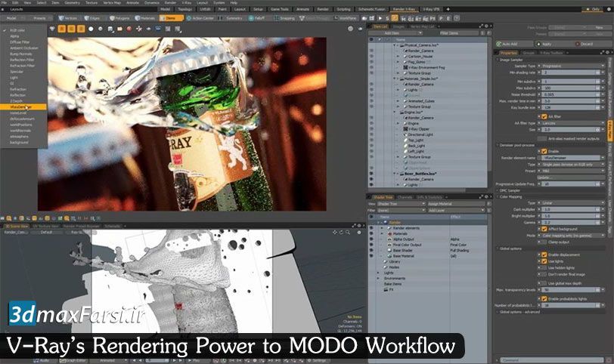Open AA filter type dropdown
Screen dimensions: 614x364
573,123
